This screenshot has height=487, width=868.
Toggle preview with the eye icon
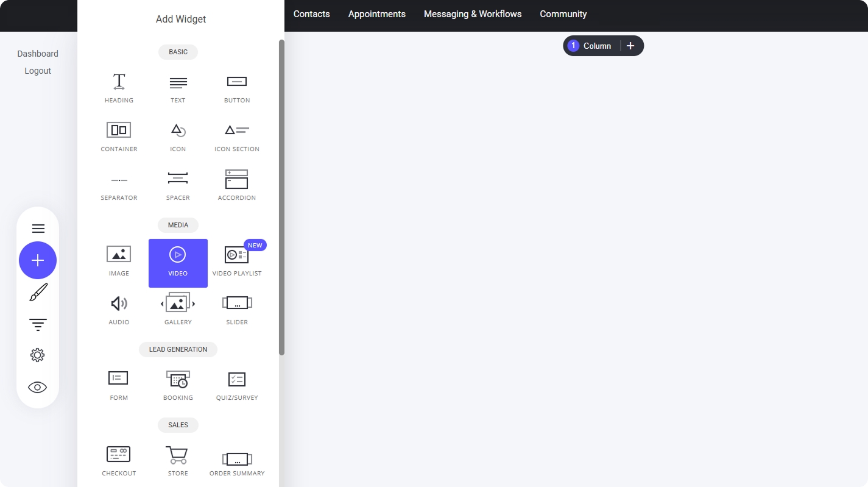pos(38,387)
